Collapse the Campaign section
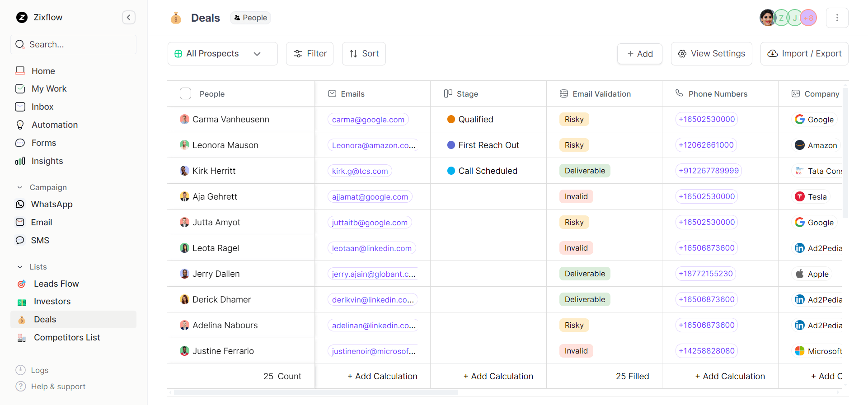This screenshot has height=405, width=868. pyautogui.click(x=20, y=187)
